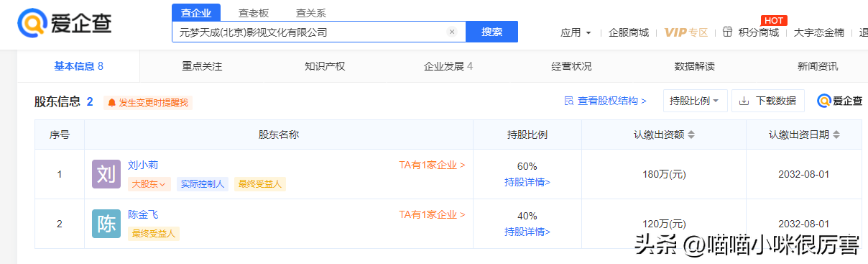Open 陈金飞's TA有1家企业 link
Viewport: 868px width, 264px height.
(432, 214)
